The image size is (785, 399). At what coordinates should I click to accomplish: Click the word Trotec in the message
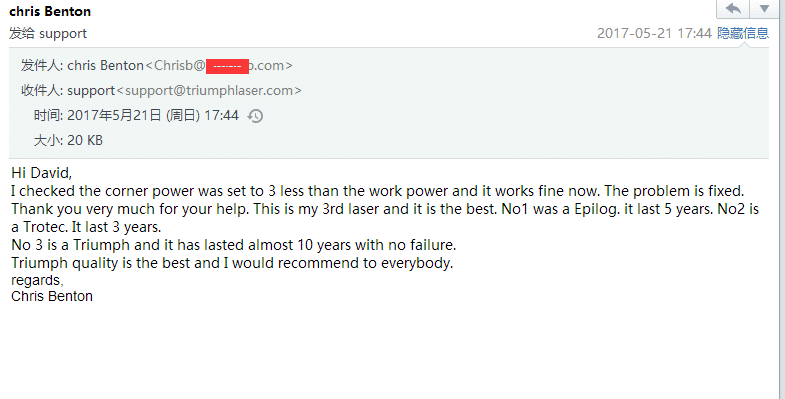click(x=45, y=227)
